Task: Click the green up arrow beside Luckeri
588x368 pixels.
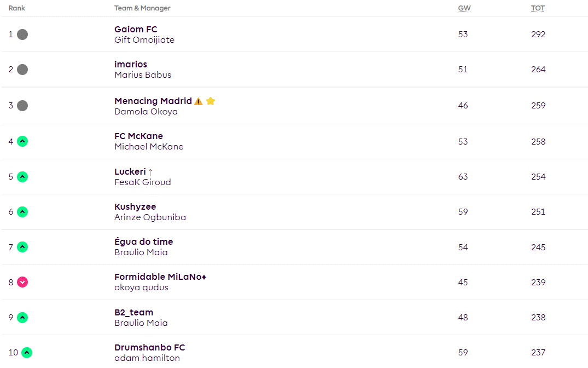Action: point(22,177)
